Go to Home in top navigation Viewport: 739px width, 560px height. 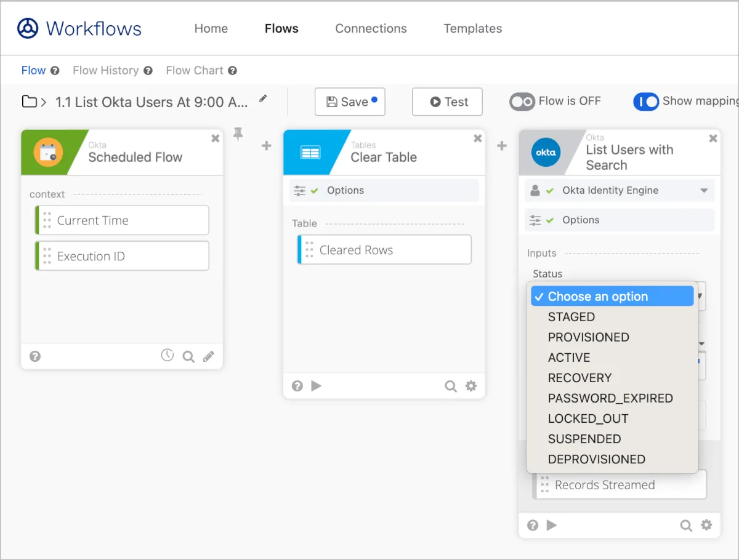pyautogui.click(x=211, y=28)
